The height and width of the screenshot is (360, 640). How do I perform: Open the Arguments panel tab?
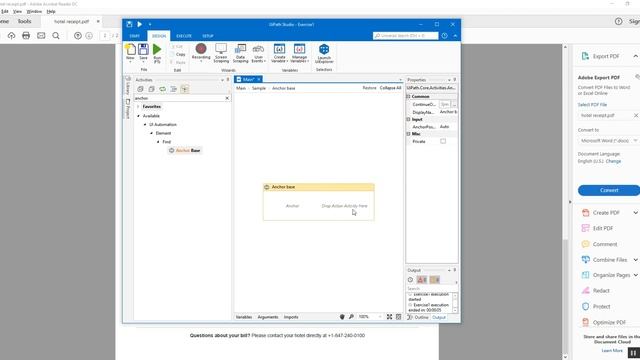pos(268,317)
